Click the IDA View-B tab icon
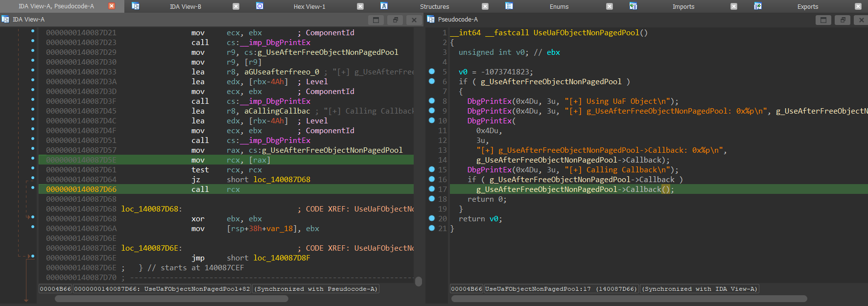This screenshot has width=868, height=306. point(136,6)
